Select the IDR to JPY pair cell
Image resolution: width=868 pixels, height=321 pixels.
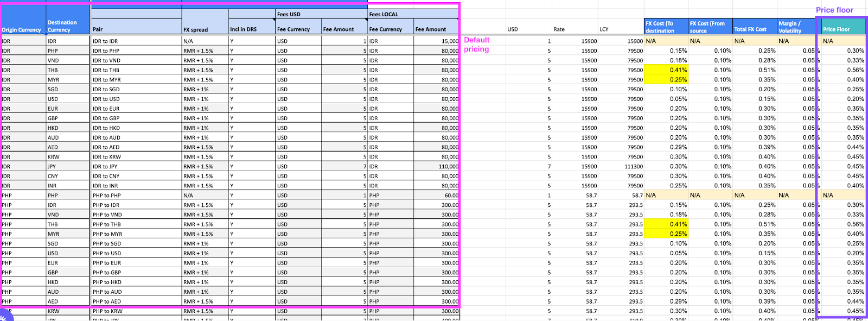[x=136, y=166]
